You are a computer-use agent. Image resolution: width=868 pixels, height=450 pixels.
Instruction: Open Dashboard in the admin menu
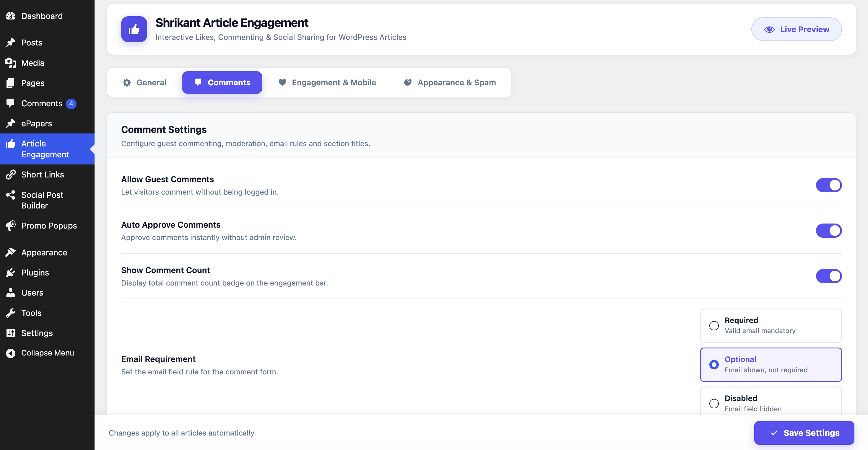(x=47, y=16)
